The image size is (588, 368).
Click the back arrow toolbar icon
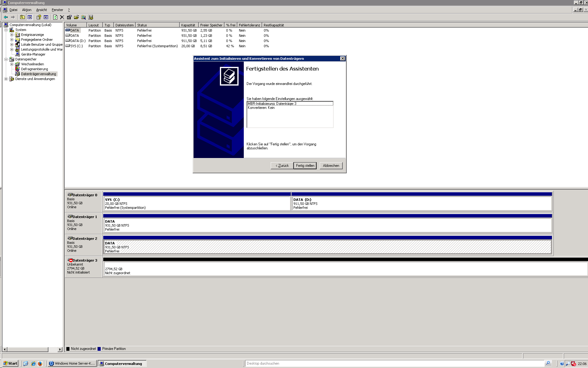click(6, 17)
